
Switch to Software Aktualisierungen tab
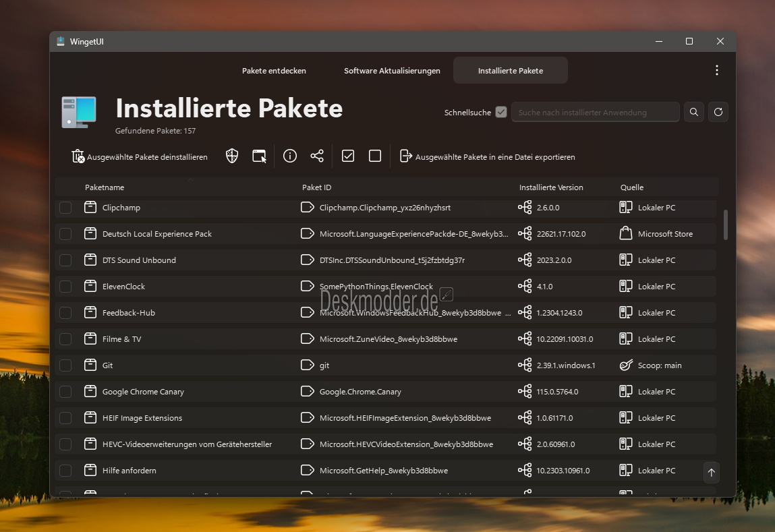pyautogui.click(x=392, y=71)
